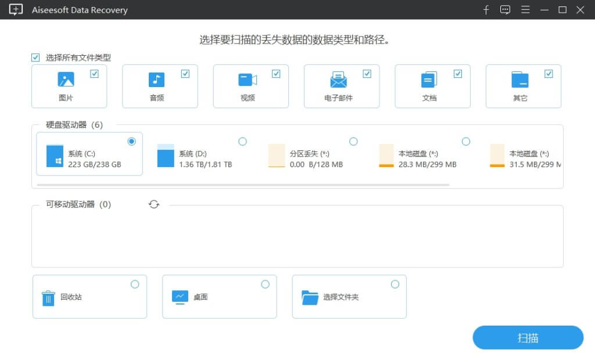The width and height of the screenshot is (595, 364).
Task: Click the 音频 audio music note icon
Action: click(x=156, y=80)
